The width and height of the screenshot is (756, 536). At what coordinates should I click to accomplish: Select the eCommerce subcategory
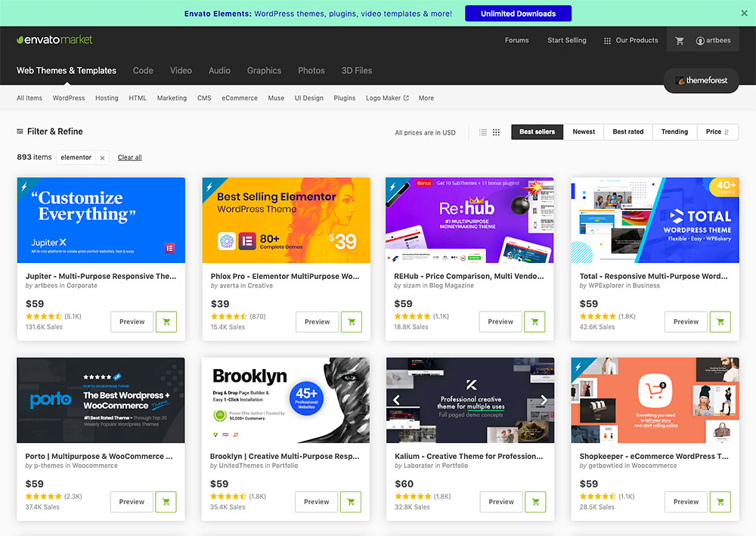[240, 98]
